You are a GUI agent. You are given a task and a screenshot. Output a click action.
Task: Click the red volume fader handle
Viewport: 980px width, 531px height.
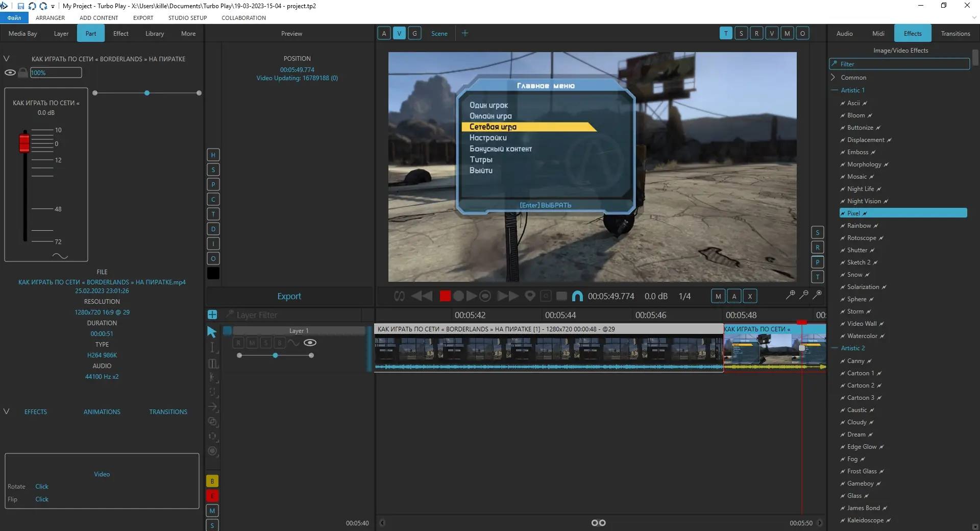coord(24,142)
